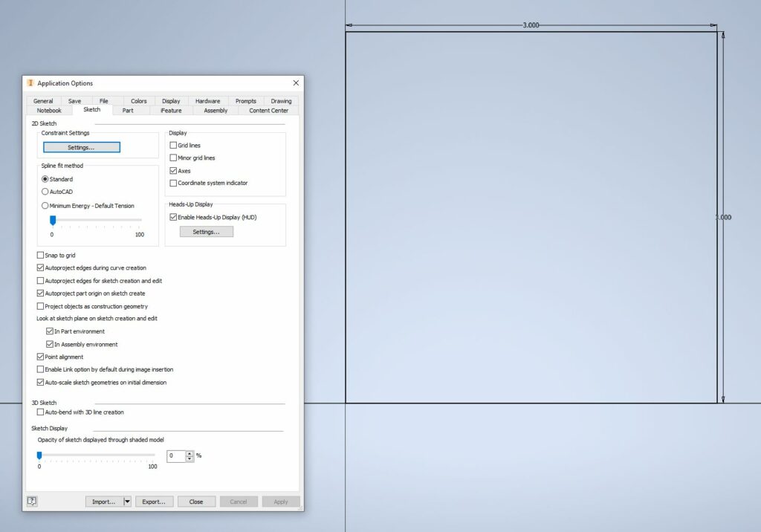Click the Inventor icon in the dialog title bar

[x=29, y=82]
